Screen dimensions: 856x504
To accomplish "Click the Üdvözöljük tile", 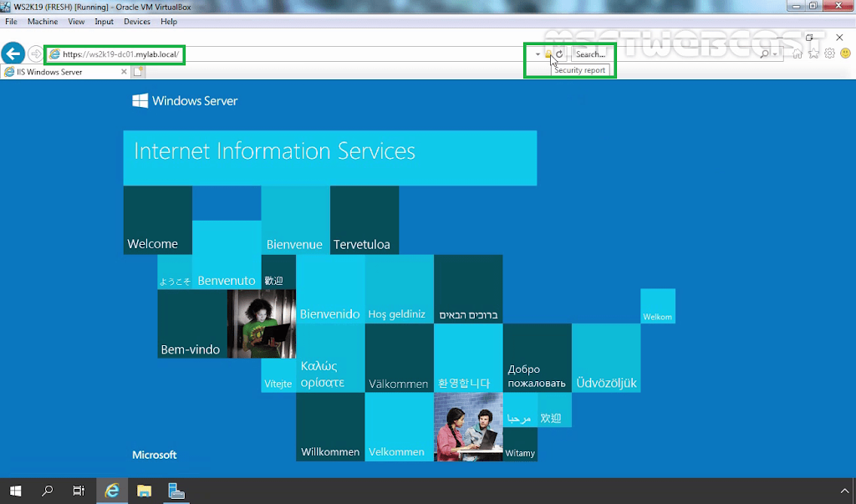I will 606,359.
